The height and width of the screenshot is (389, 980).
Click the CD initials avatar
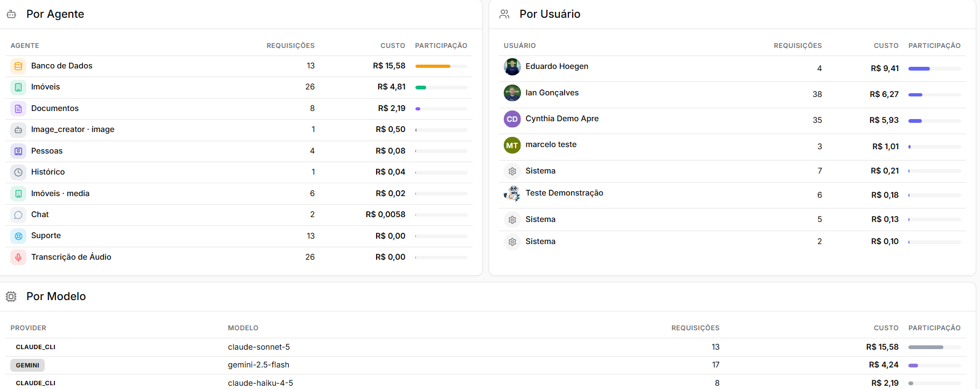pyautogui.click(x=512, y=119)
